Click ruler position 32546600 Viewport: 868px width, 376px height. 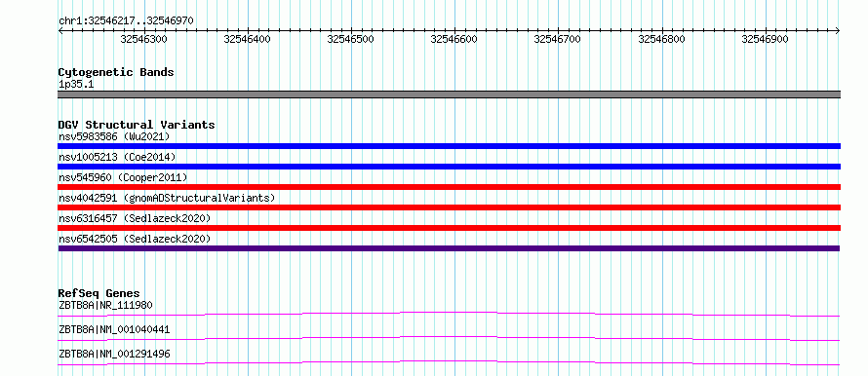pos(454,39)
